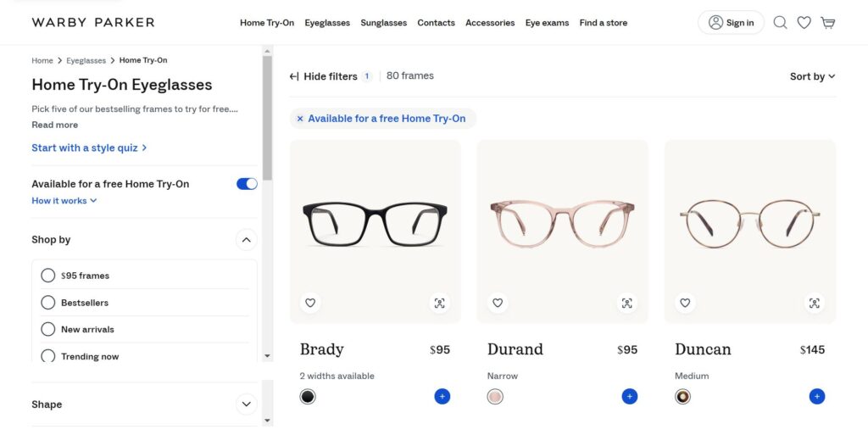Open Eye exams menu item

click(x=547, y=23)
